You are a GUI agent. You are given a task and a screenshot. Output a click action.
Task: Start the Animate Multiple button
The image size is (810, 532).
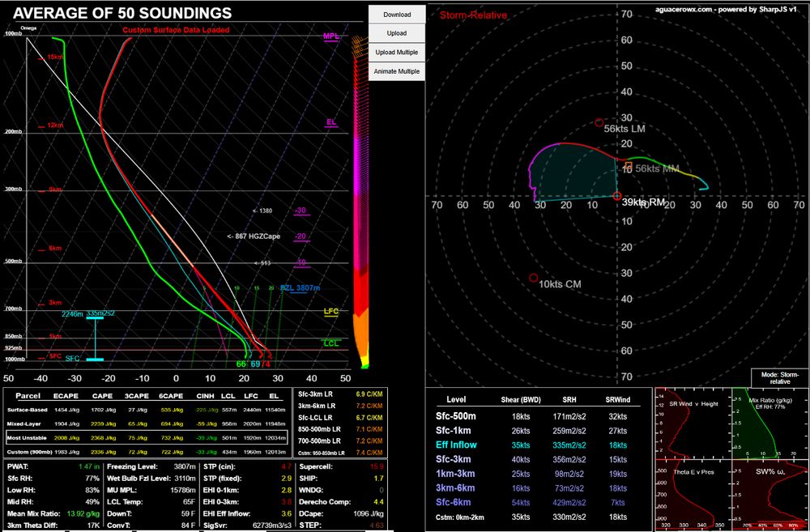pyautogui.click(x=397, y=71)
